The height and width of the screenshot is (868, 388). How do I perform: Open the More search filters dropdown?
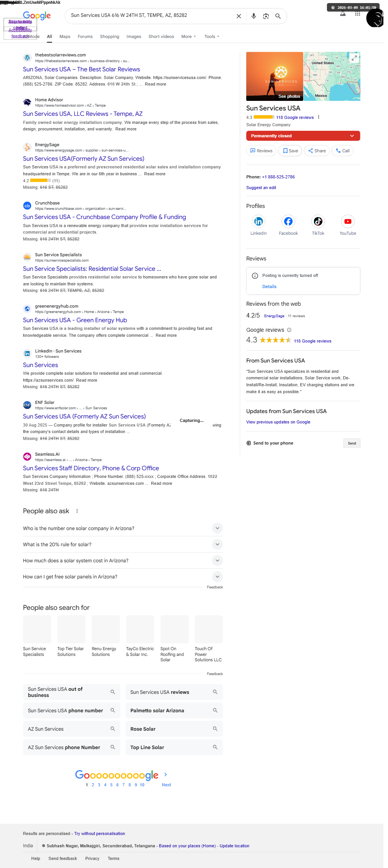[x=188, y=36]
